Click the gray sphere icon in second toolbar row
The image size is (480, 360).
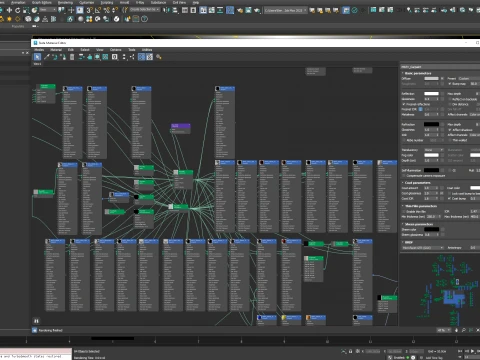[x=81, y=19]
